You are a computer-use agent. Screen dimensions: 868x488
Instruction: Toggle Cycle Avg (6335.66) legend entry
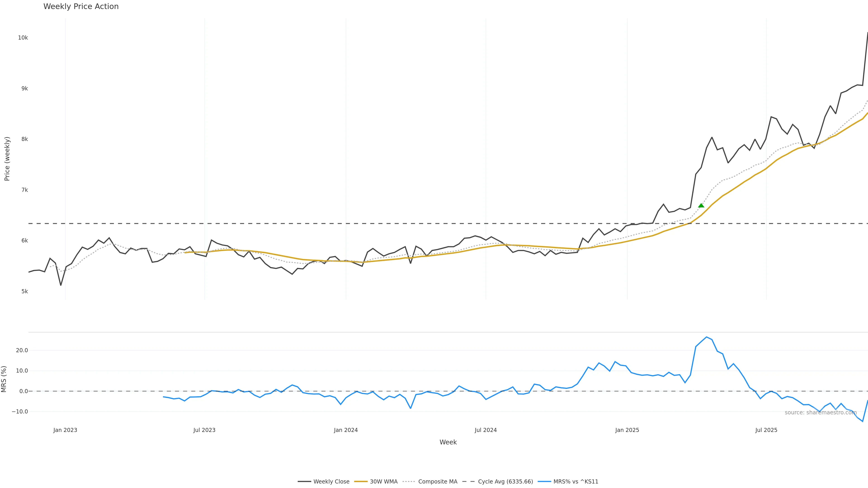pyautogui.click(x=505, y=482)
